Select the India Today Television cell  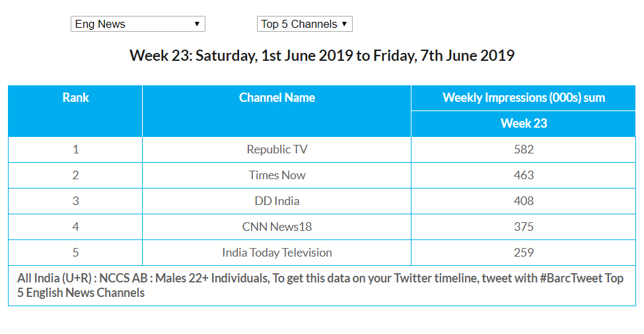[277, 253]
